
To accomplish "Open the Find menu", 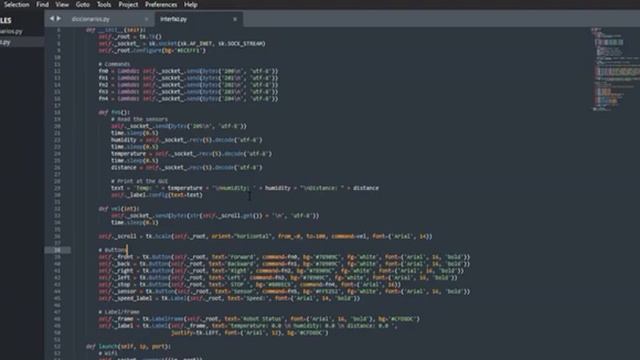I will (42, 4).
